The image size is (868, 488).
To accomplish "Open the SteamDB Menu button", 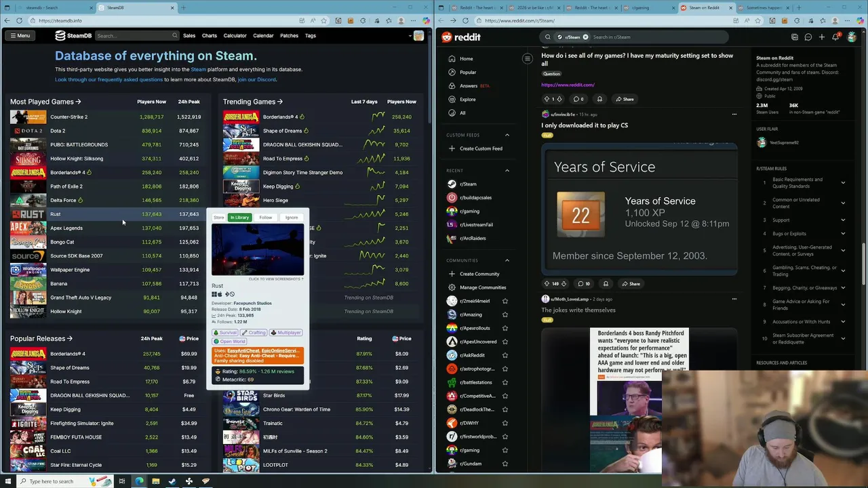I will [x=19, y=35].
